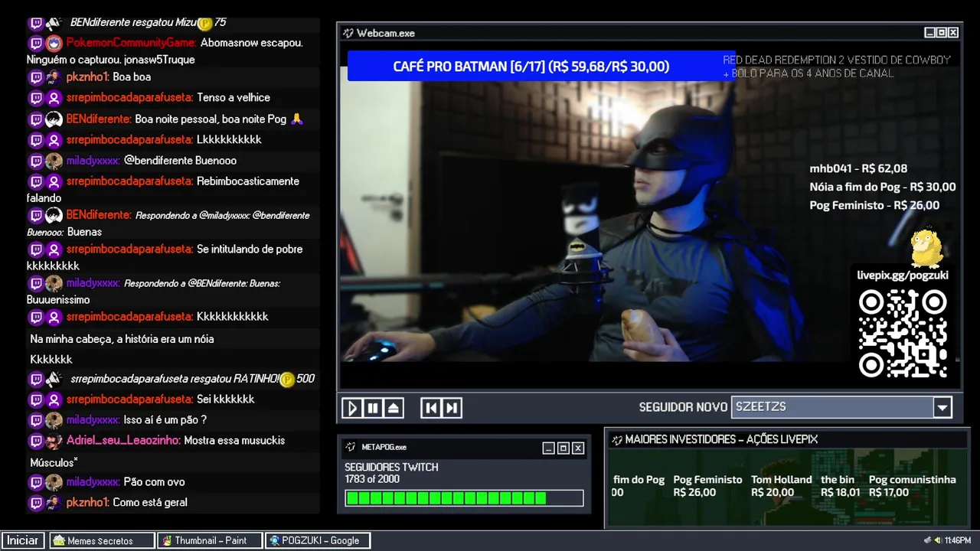Click the Twitch followers green progress bar

click(464, 498)
